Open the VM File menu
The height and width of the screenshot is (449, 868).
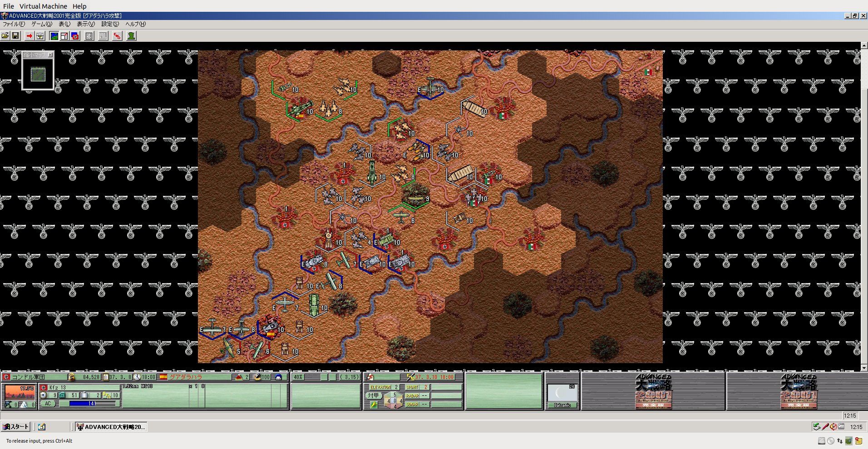pos(9,6)
